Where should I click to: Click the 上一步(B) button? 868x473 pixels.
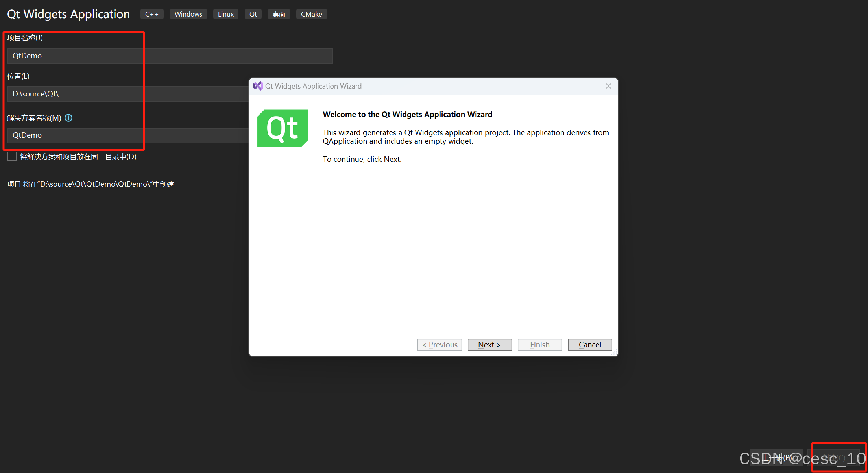pos(776,458)
